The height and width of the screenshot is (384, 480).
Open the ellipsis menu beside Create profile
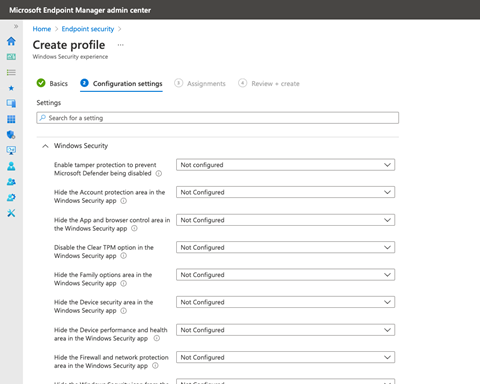(x=121, y=45)
